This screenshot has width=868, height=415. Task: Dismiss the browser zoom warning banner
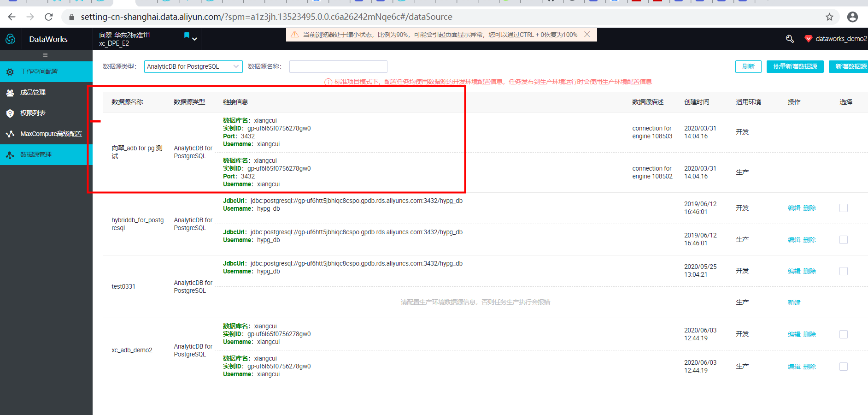(x=587, y=34)
